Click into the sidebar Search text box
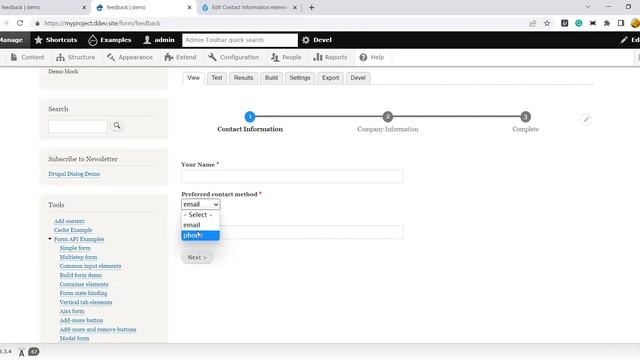The image size is (640, 360). (78, 126)
